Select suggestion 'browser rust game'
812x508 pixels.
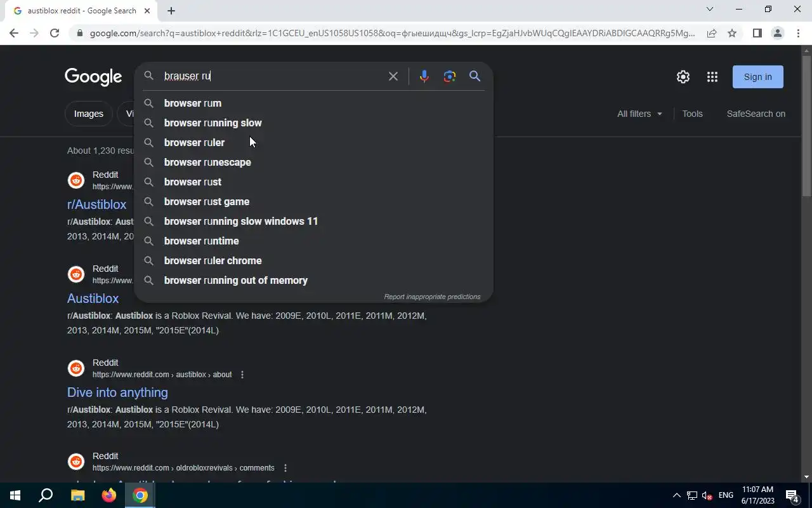[x=313, y=201]
